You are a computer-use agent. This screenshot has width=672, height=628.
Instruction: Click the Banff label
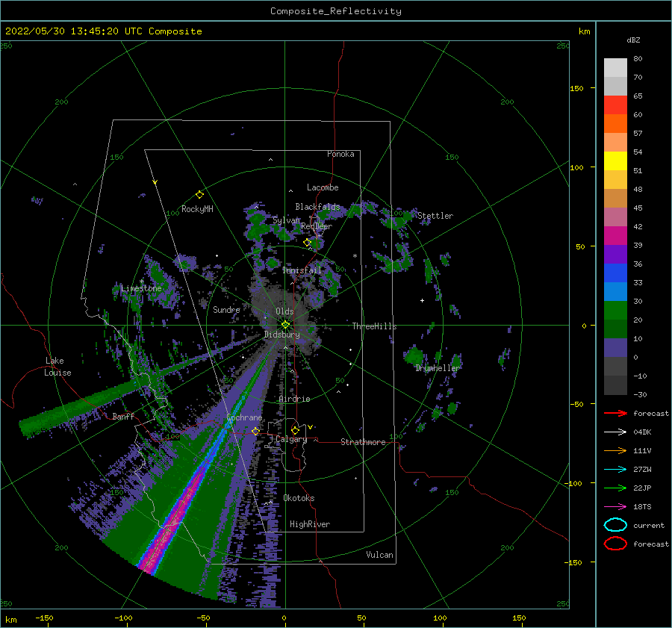pos(123,417)
